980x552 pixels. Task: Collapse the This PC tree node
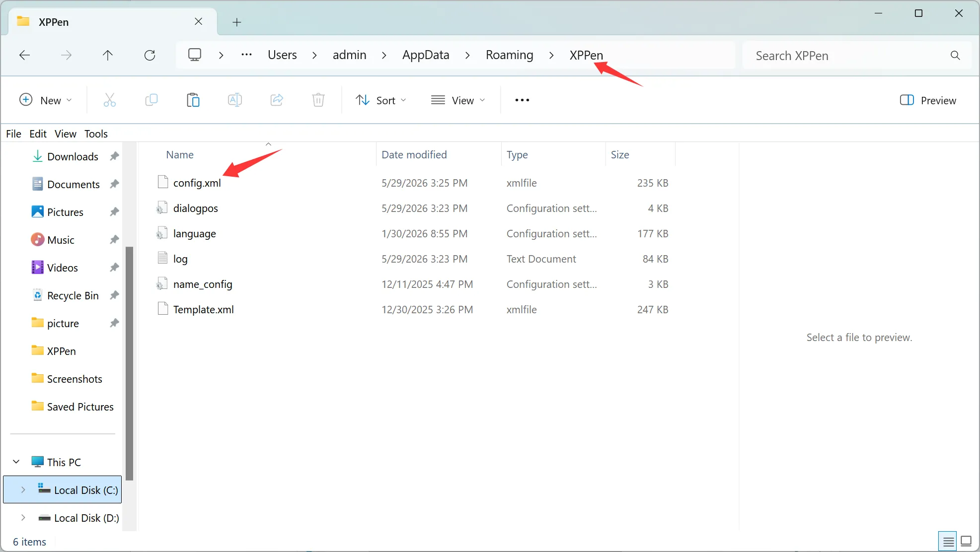click(x=16, y=462)
